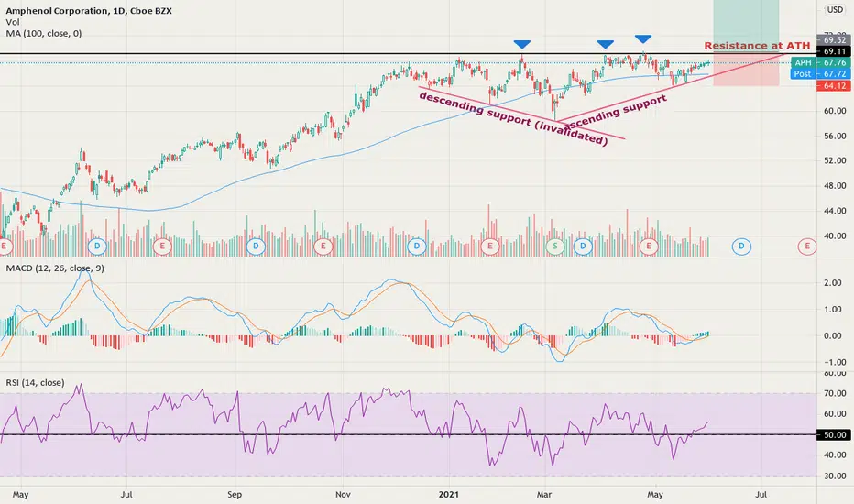Click the 'descending support (invalidated)' annotation

[x=513, y=119]
